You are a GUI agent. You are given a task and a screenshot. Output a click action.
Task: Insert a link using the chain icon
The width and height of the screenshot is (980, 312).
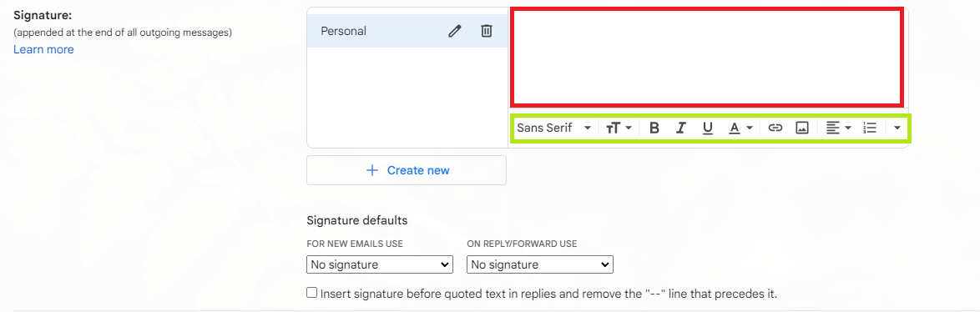click(x=775, y=128)
